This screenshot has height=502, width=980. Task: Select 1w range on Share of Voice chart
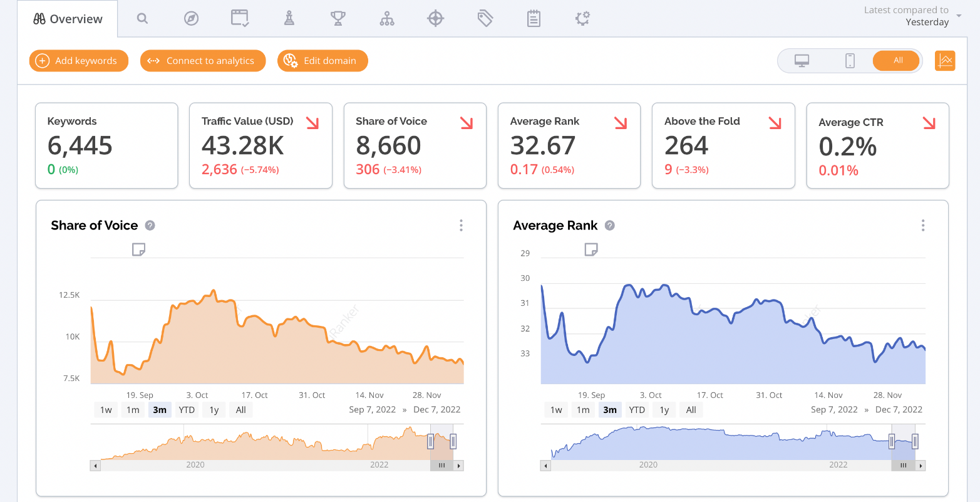click(x=106, y=410)
